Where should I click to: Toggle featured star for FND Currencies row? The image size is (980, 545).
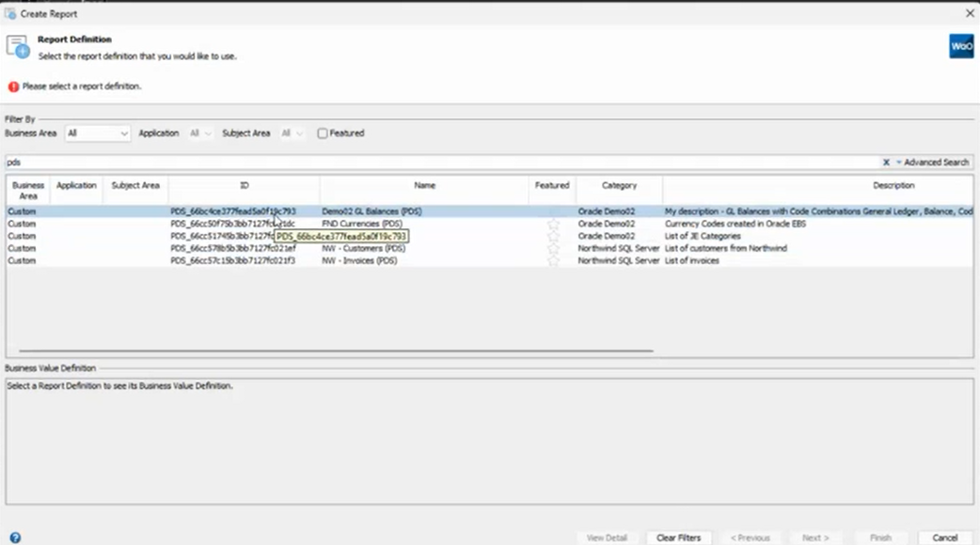(x=553, y=224)
